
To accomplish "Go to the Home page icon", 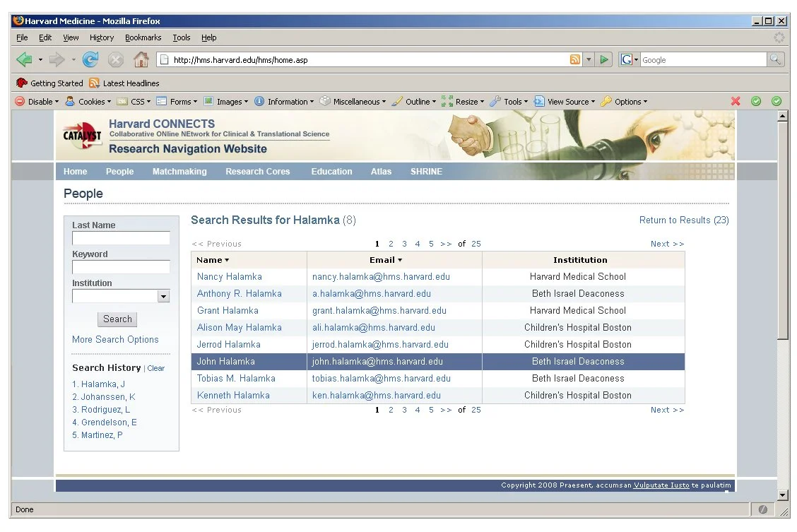I will [x=141, y=59].
